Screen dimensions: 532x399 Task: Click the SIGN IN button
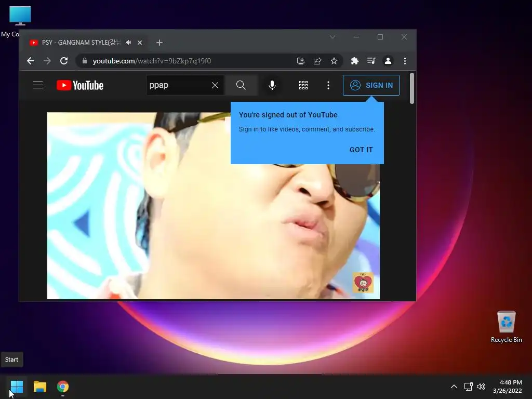coord(371,85)
